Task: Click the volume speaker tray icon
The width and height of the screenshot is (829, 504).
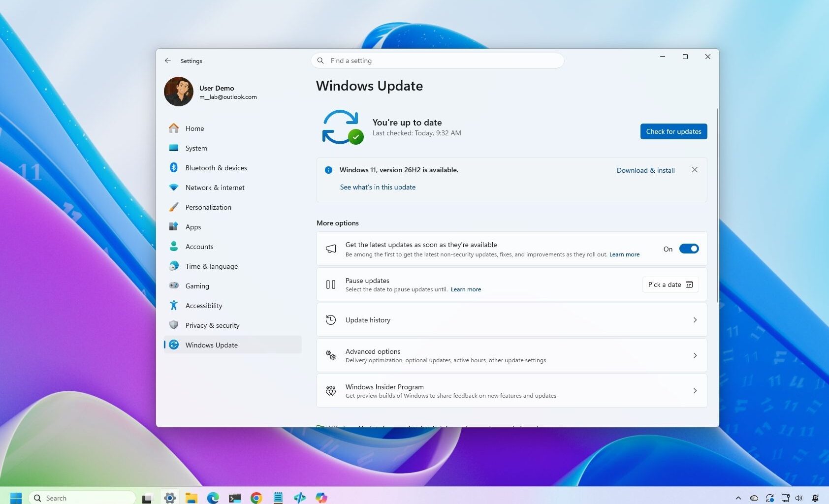Action: 799,498
